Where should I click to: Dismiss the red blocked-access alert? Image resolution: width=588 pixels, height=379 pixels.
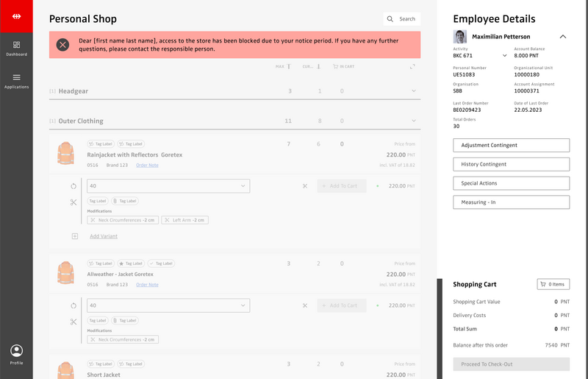pos(63,45)
